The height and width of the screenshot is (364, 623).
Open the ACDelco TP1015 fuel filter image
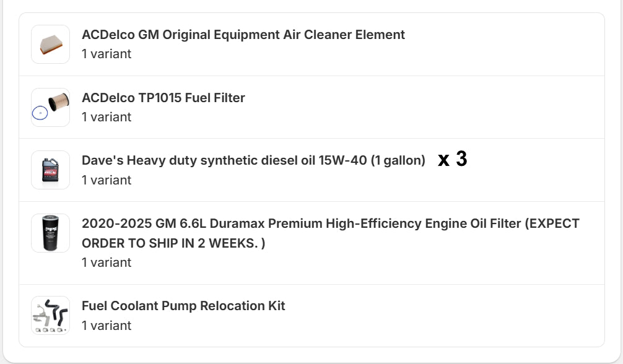[x=51, y=107]
